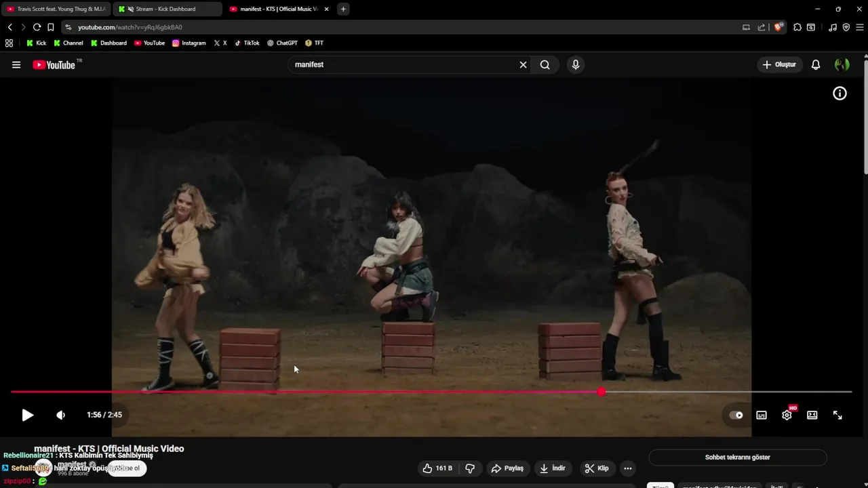Clear the search query with the X

pos(523,64)
